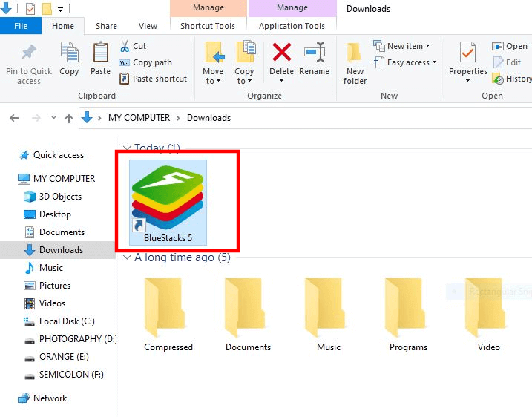The image size is (532, 417).
Task: Click the red Delete X icon
Action: click(x=282, y=52)
